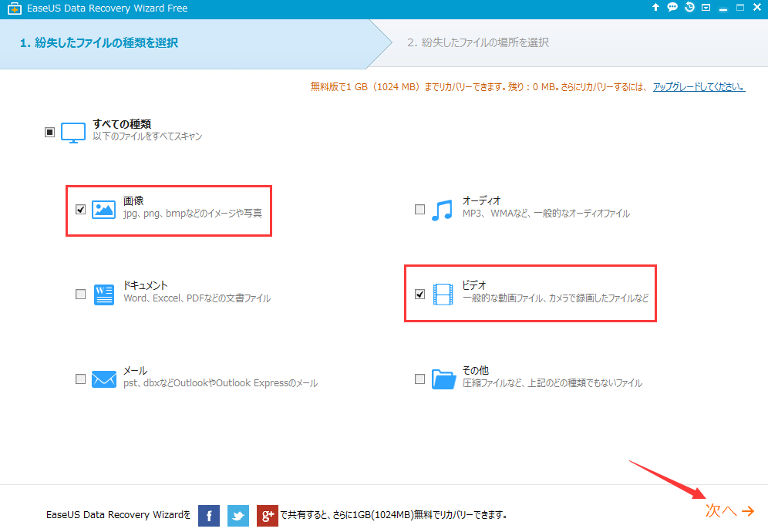The height and width of the screenshot is (532, 768).
Task: Click the ビデオ label text
Action: tap(474, 285)
